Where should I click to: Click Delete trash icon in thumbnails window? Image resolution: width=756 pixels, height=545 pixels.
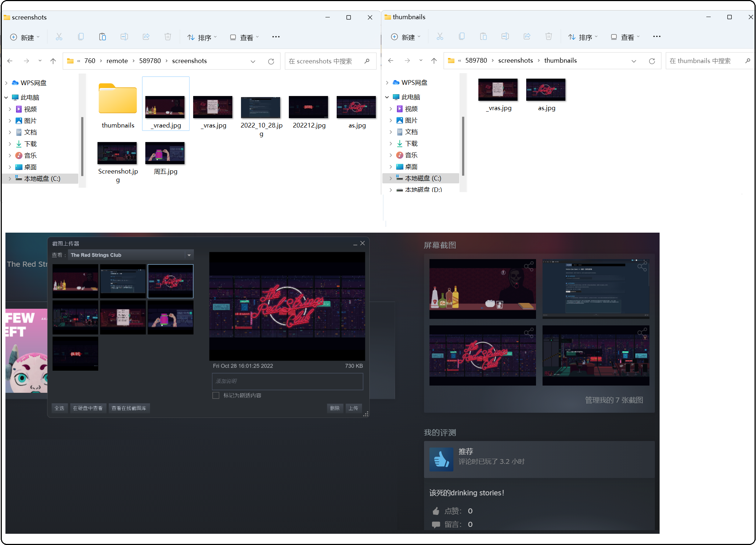[549, 37]
